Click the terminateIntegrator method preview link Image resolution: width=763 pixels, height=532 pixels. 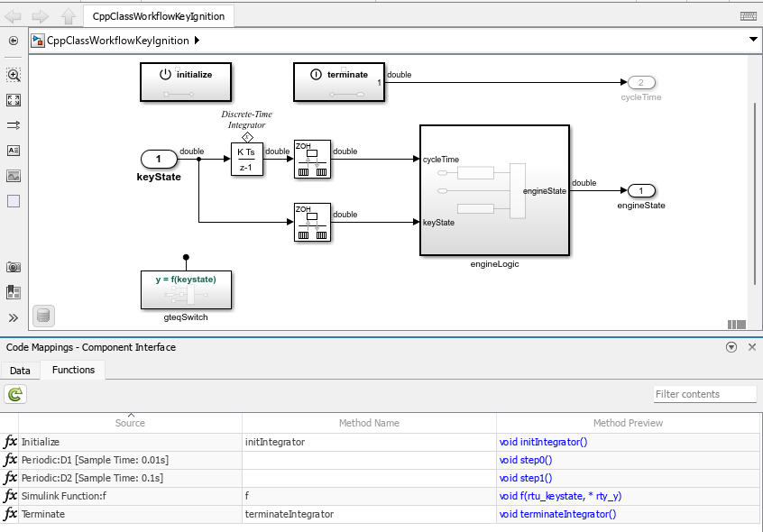click(557, 514)
